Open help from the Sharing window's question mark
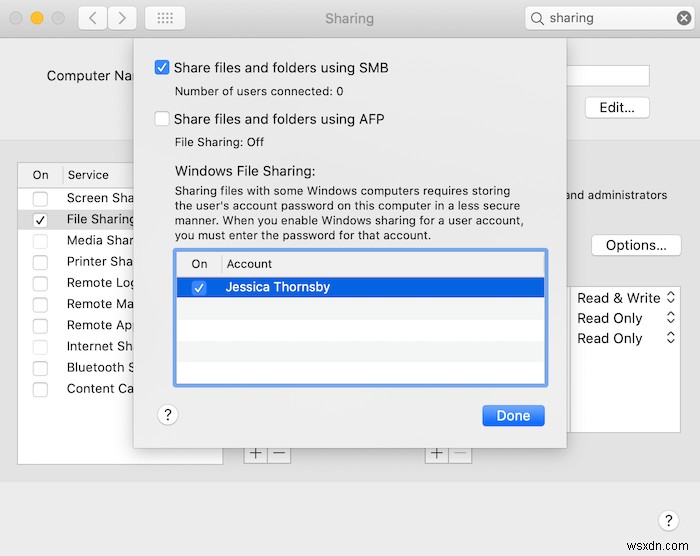700x556 pixels. coord(668,520)
